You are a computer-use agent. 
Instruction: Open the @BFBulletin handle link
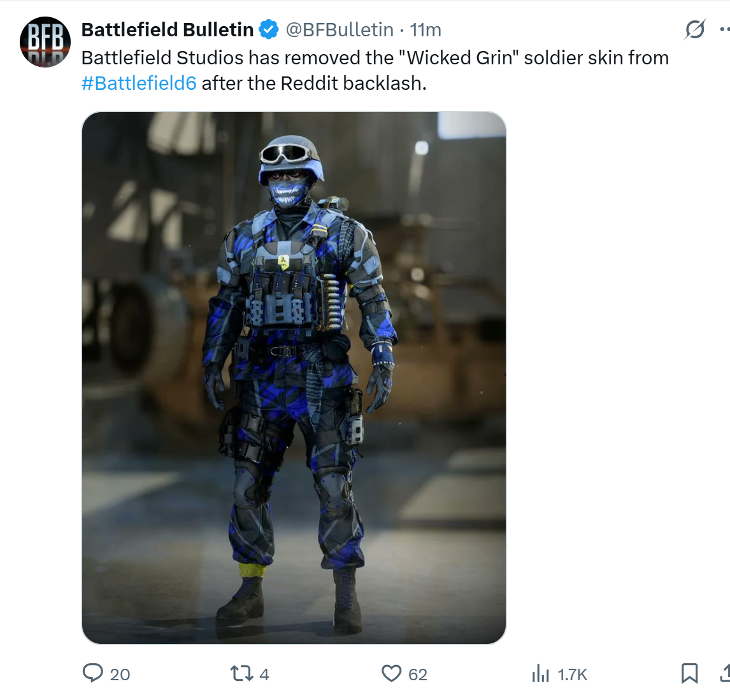340,30
